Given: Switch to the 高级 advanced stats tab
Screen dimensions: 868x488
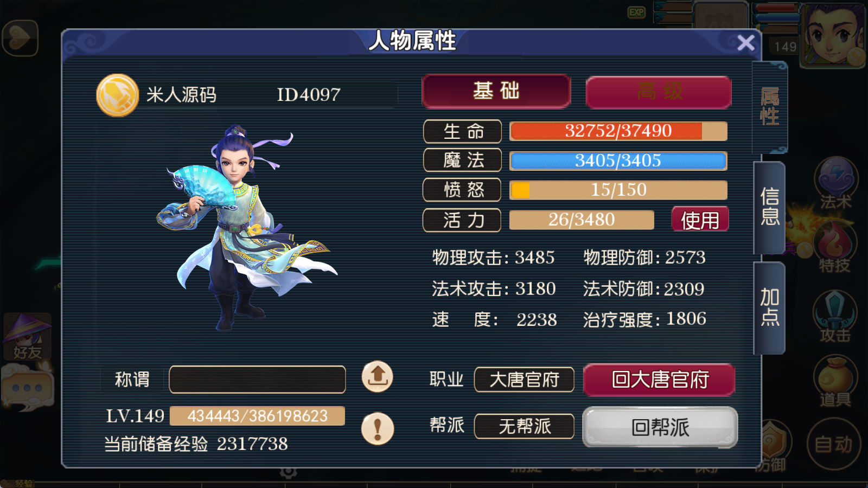Looking at the screenshot, I should [x=659, y=92].
